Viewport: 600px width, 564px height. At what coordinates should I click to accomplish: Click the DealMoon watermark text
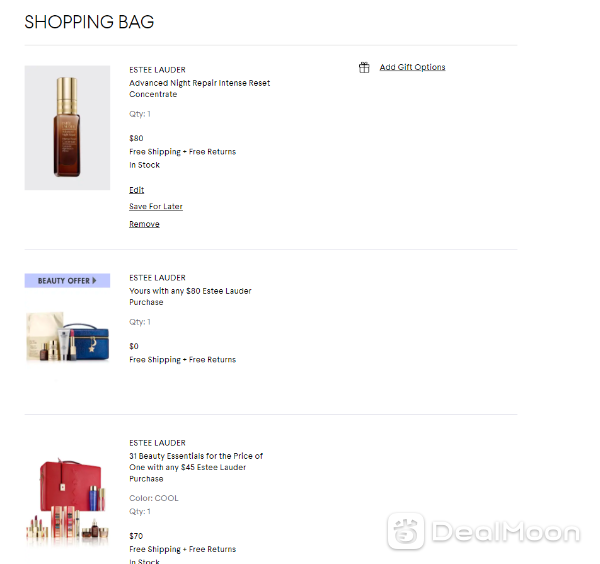(506, 531)
